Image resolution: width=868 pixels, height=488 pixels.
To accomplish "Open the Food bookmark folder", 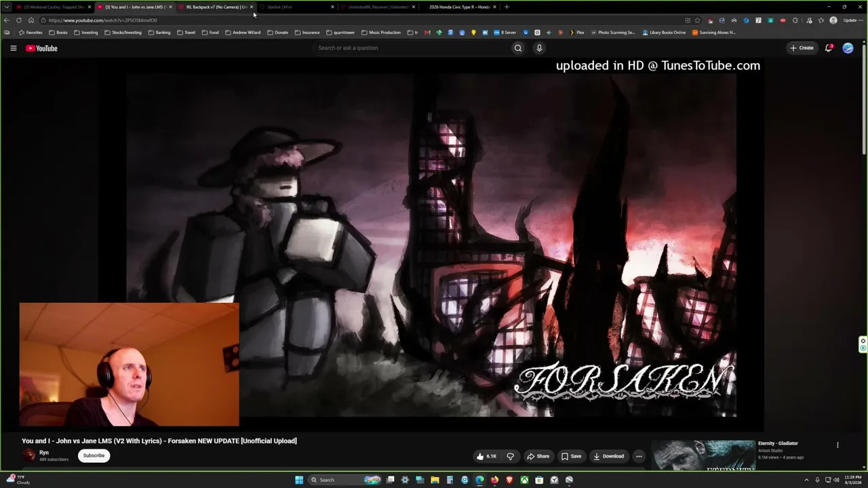I will point(210,33).
